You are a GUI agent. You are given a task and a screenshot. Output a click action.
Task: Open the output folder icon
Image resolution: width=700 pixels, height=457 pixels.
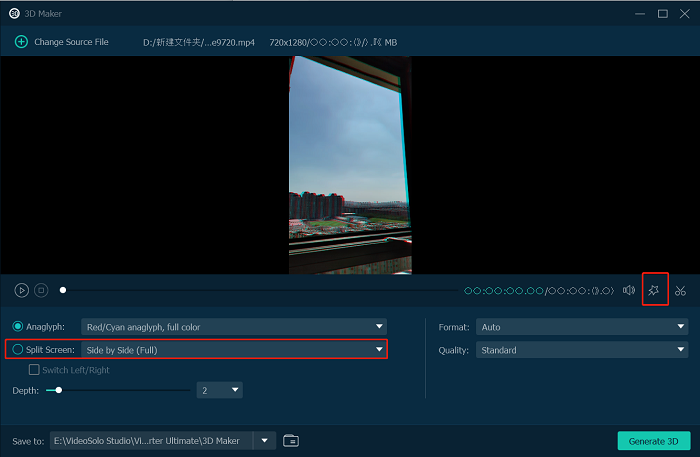click(291, 441)
